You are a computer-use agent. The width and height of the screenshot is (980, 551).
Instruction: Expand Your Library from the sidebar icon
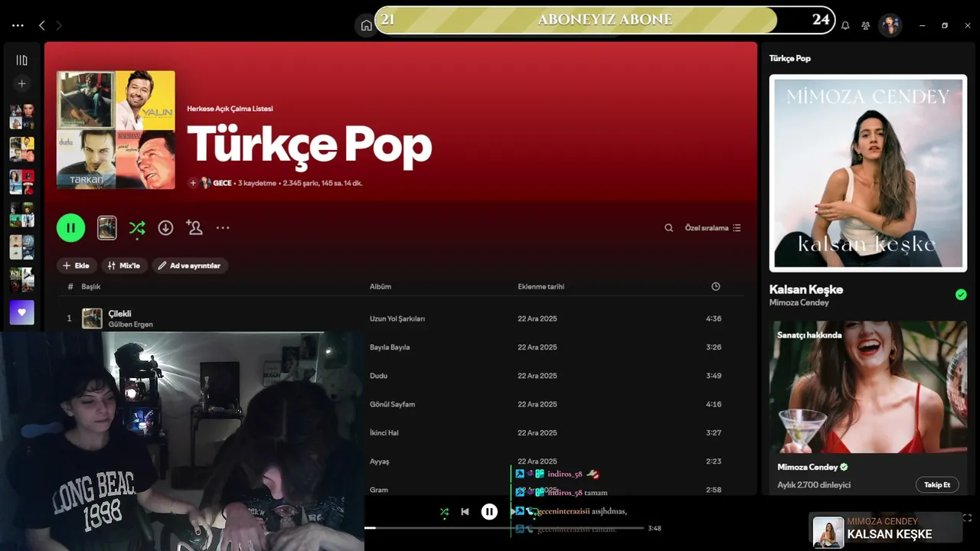21,60
